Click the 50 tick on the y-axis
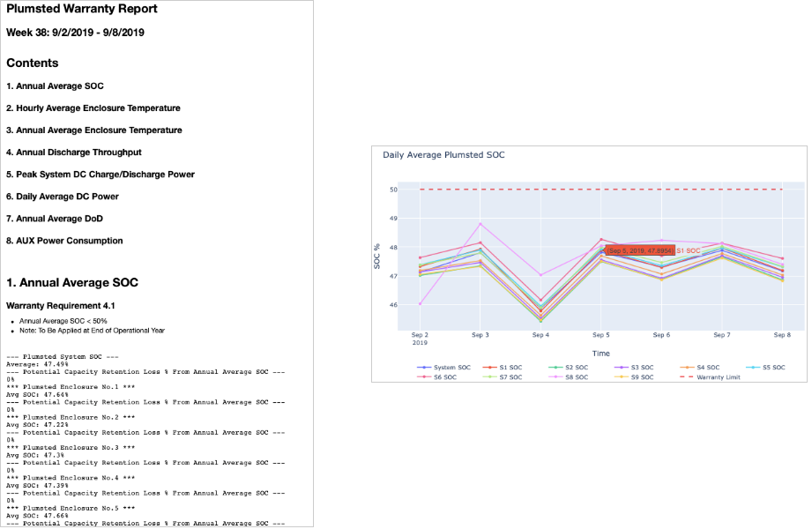 point(393,190)
